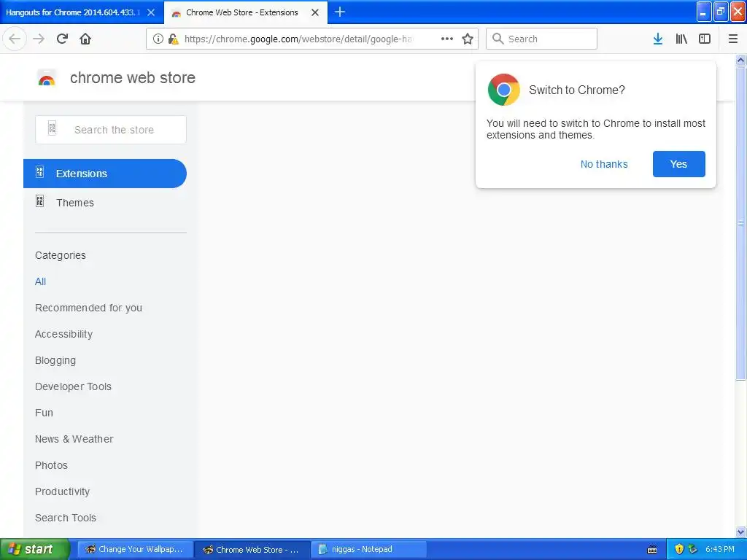This screenshot has width=747, height=560.
Task: Open the News & Weather category
Action: tap(74, 438)
